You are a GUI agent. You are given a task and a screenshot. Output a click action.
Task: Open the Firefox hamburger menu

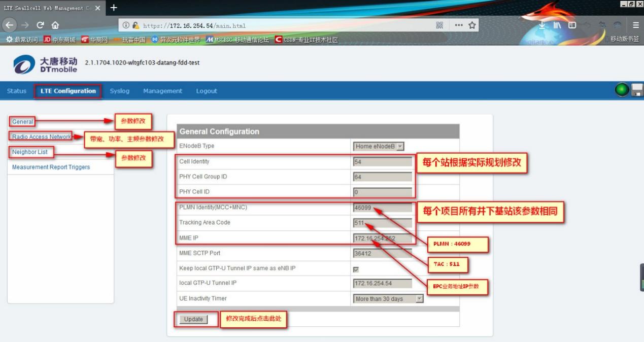pyautogui.click(x=635, y=25)
